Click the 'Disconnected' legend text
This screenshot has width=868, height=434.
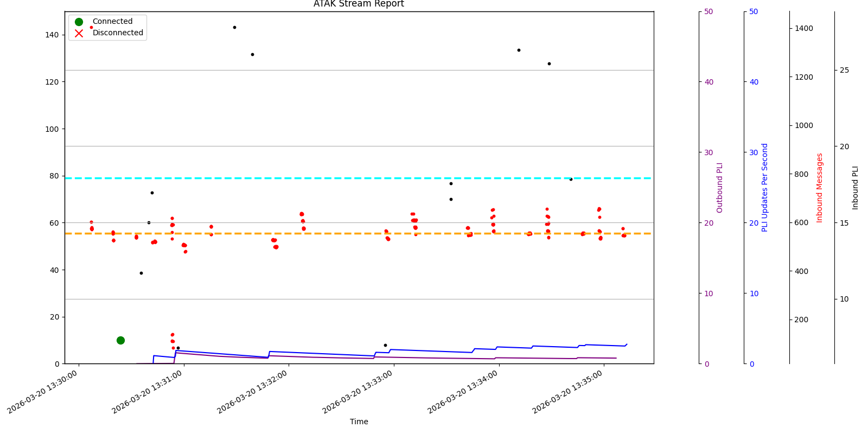118,33
